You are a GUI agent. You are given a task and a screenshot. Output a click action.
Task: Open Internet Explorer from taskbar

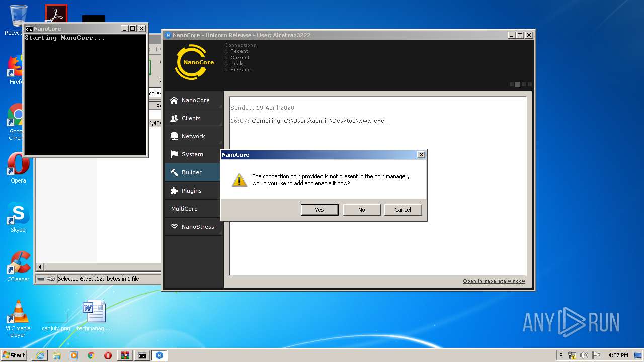(x=40, y=355)
